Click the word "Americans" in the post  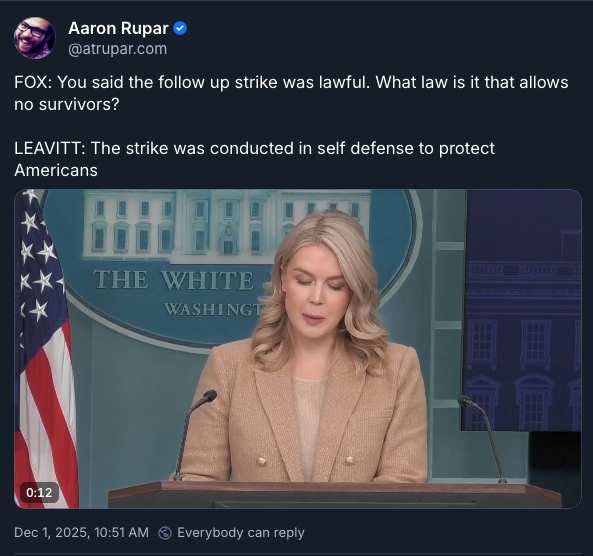click(x=56, y=170)
